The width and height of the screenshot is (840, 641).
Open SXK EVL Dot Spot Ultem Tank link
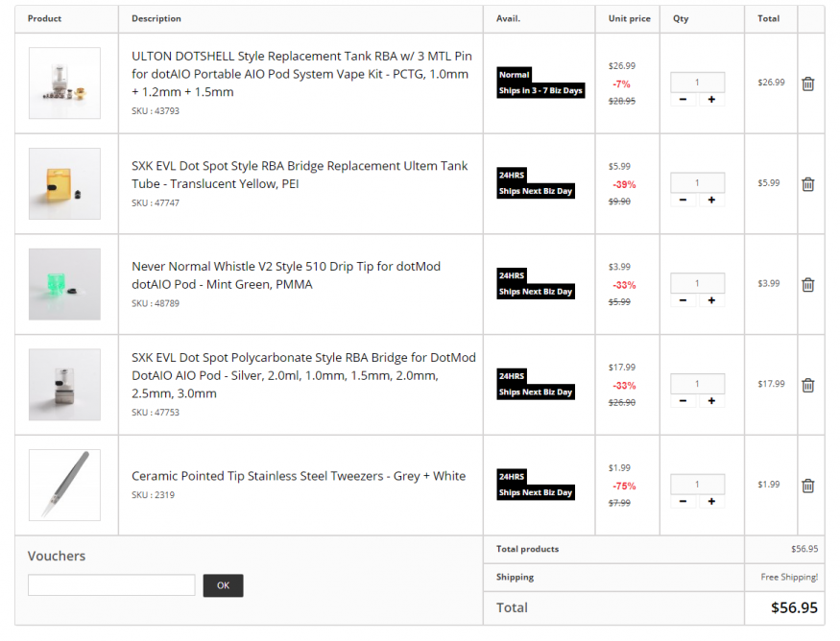pos(300,175)
